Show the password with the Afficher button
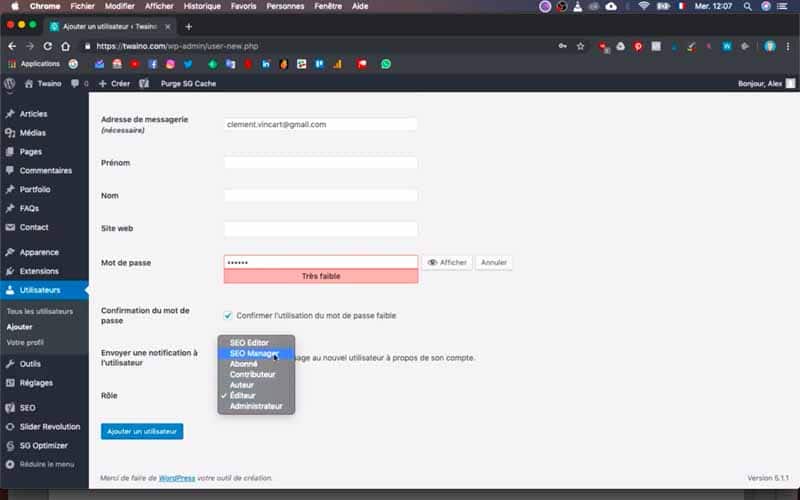The height and width of the screenshot is (500, 800). coord(447,262)
